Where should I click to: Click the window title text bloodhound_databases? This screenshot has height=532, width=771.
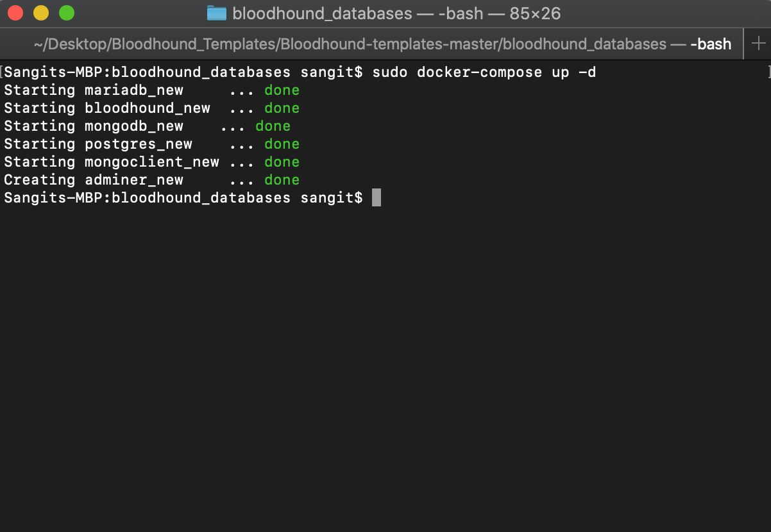point(322,13)
